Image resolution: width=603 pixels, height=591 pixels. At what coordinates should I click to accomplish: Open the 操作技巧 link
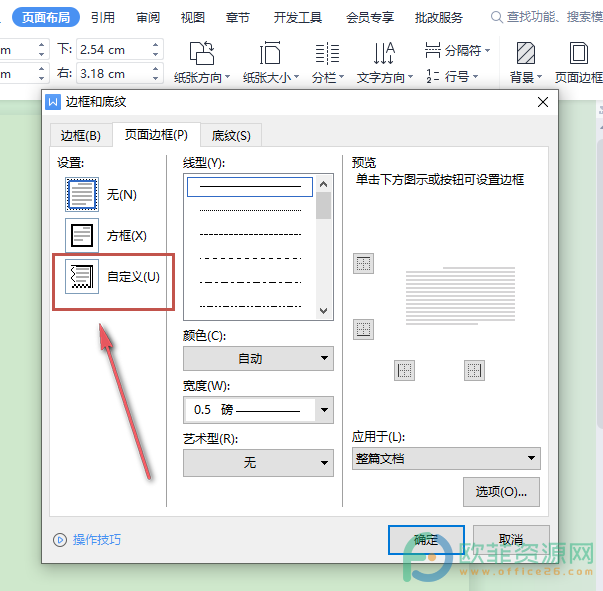(97, 540)
